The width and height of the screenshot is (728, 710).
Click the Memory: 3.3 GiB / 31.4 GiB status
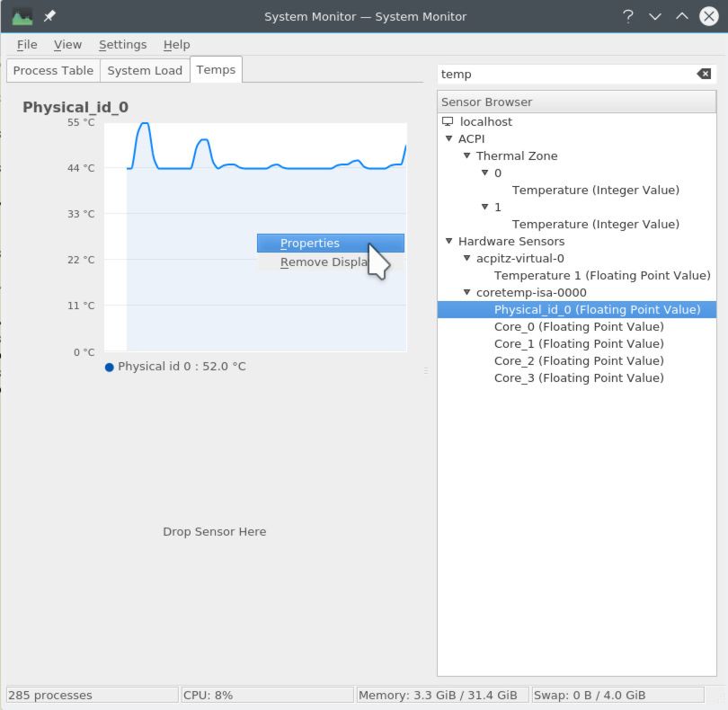[443, 695]
